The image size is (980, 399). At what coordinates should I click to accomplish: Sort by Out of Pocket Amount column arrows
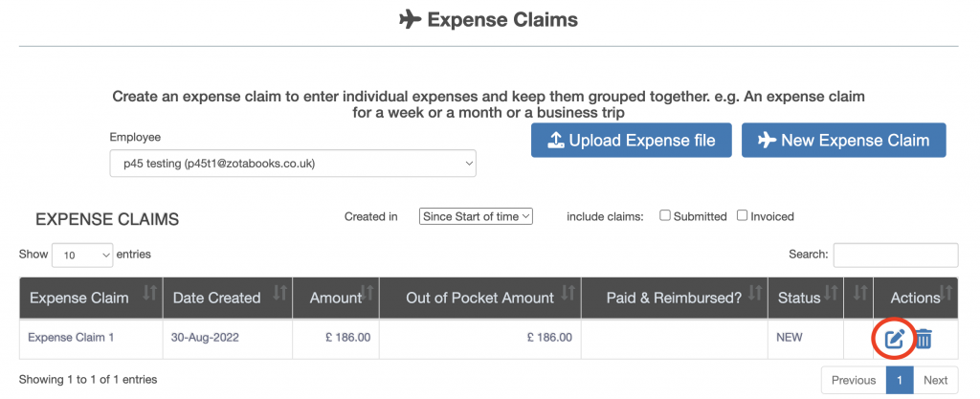click(568, 293)
